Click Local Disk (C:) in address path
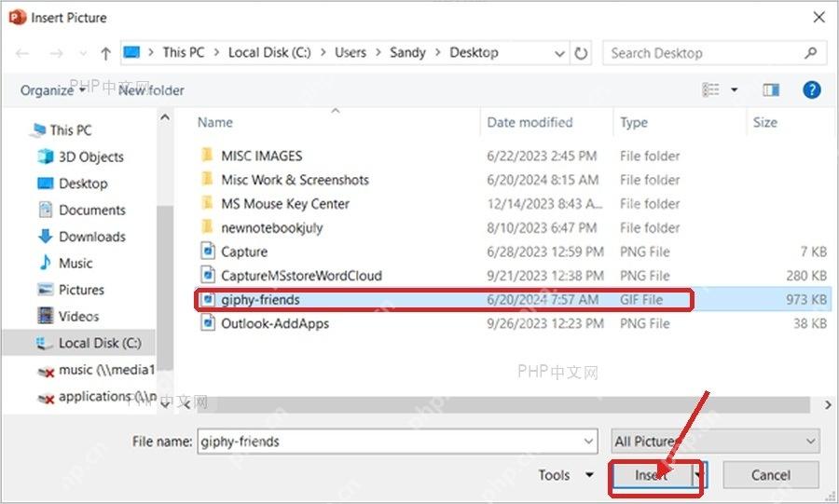 [x=269, y=52]
